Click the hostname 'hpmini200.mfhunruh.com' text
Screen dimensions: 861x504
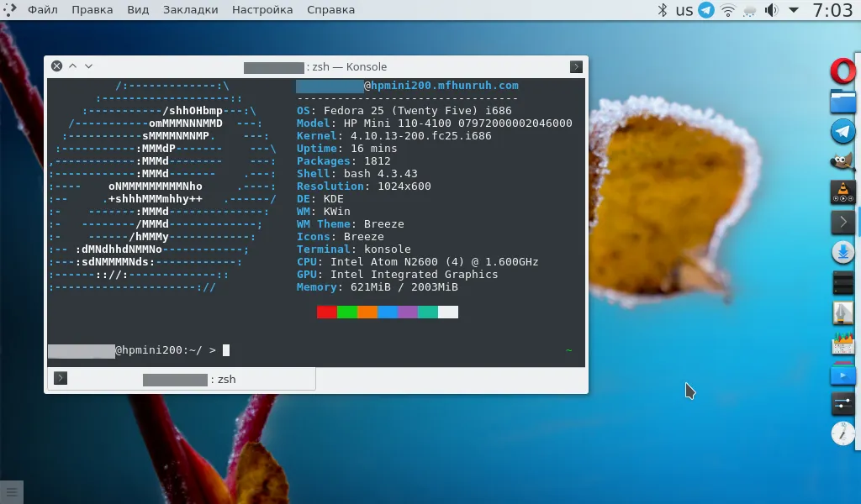point(445,86)
